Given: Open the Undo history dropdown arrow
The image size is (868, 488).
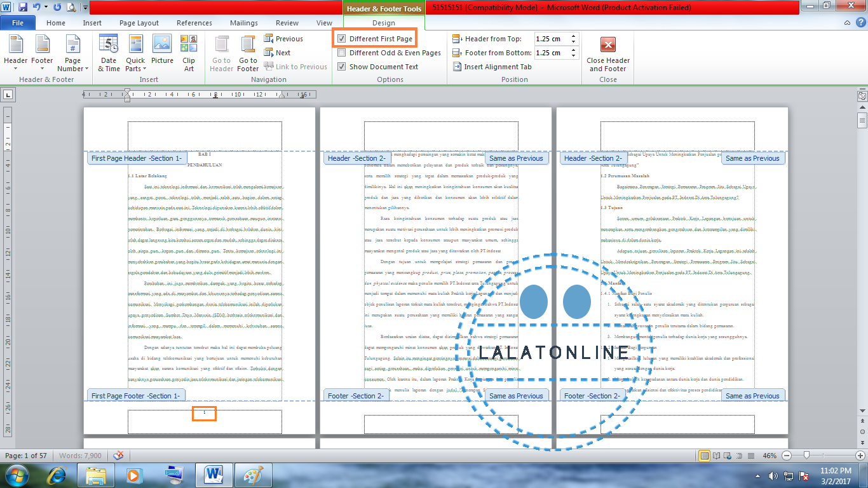Looking at the screenshot, I should click(46, 8).
